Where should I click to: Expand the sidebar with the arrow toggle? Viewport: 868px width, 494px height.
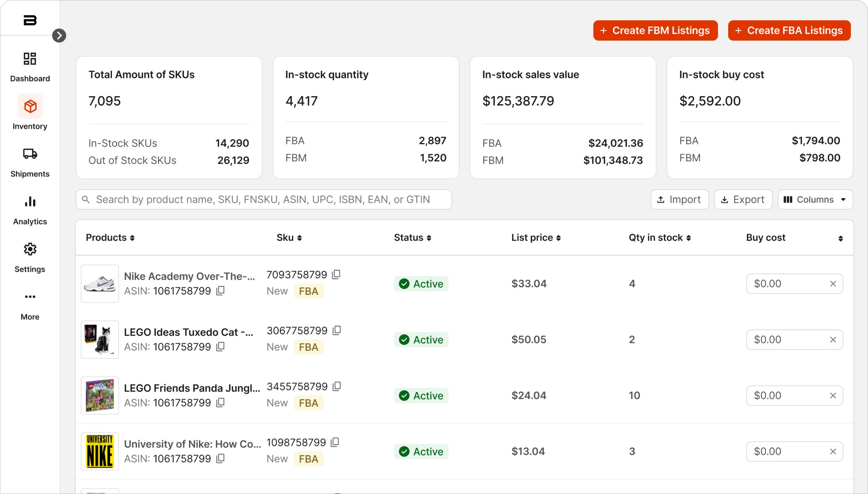[59, 36]
